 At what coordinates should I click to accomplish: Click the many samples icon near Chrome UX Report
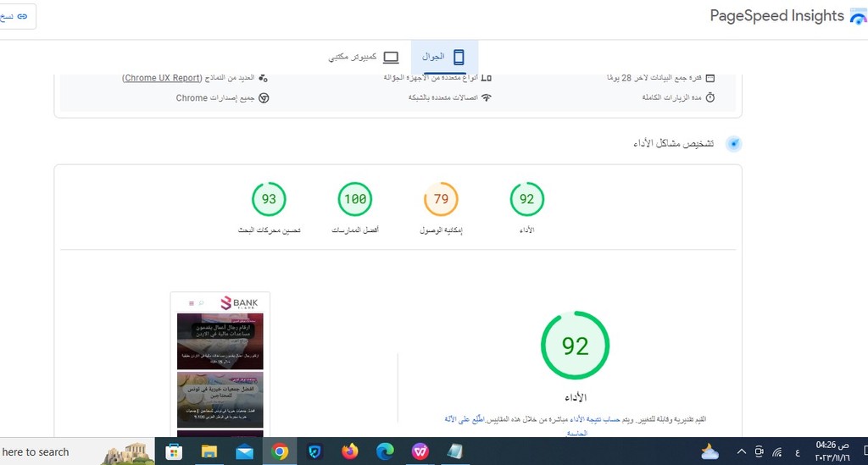[x=263, y=78]
